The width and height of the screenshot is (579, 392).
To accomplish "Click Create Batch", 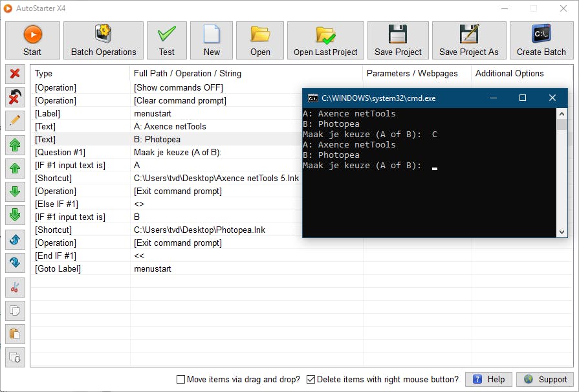I will pyautogui.click(x=541, y=40).
